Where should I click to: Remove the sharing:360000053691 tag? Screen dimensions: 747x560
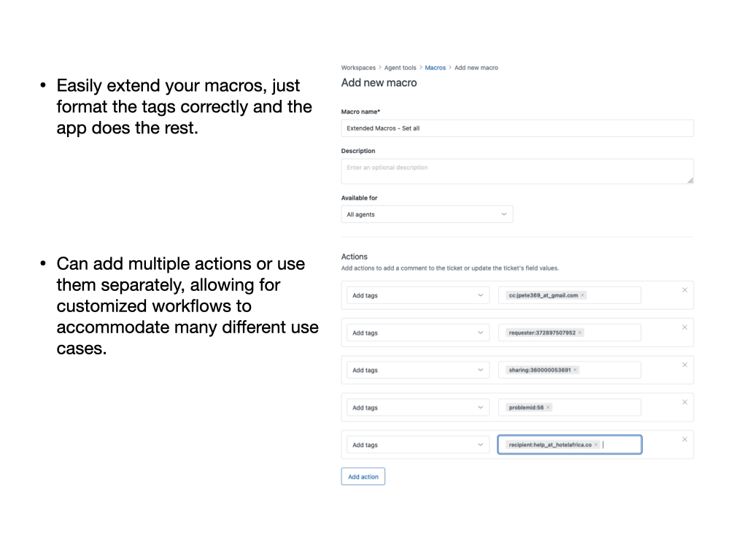[x=576, y=370]
